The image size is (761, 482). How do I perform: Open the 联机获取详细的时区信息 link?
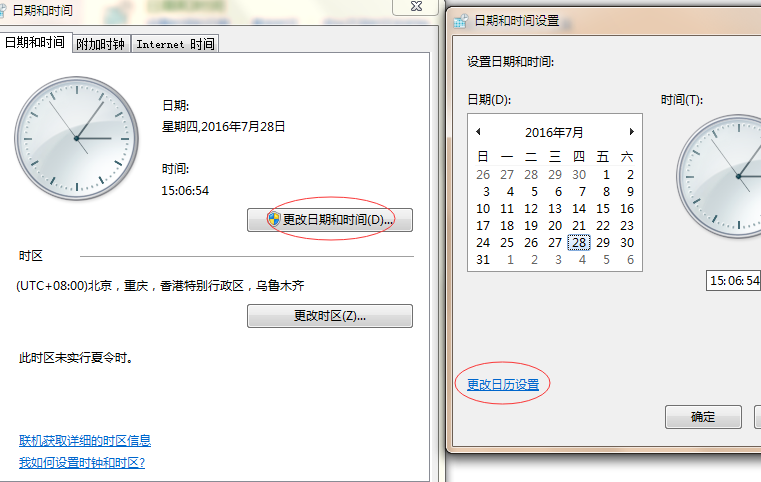[x=85, y=440]
